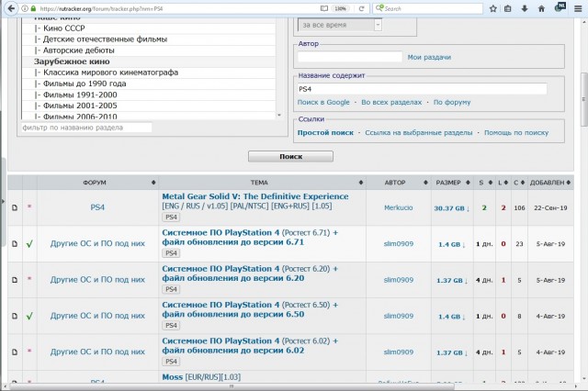This screenshot has width=588, height=391.
Task: Reload the page with refresh icon
Action: click(361, 8)
